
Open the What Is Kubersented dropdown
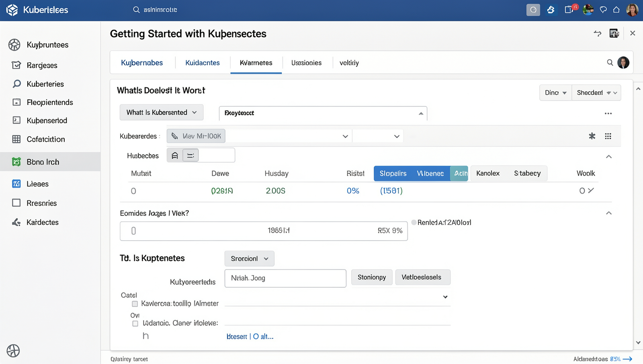tap(162, 112)
